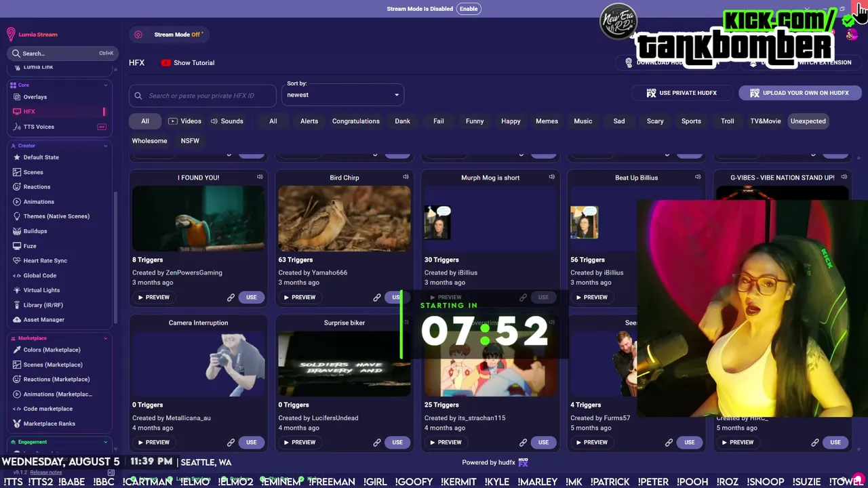Open Animations under Creator
This screenshot has height=488, width=868.
click(x=39, y=202)
